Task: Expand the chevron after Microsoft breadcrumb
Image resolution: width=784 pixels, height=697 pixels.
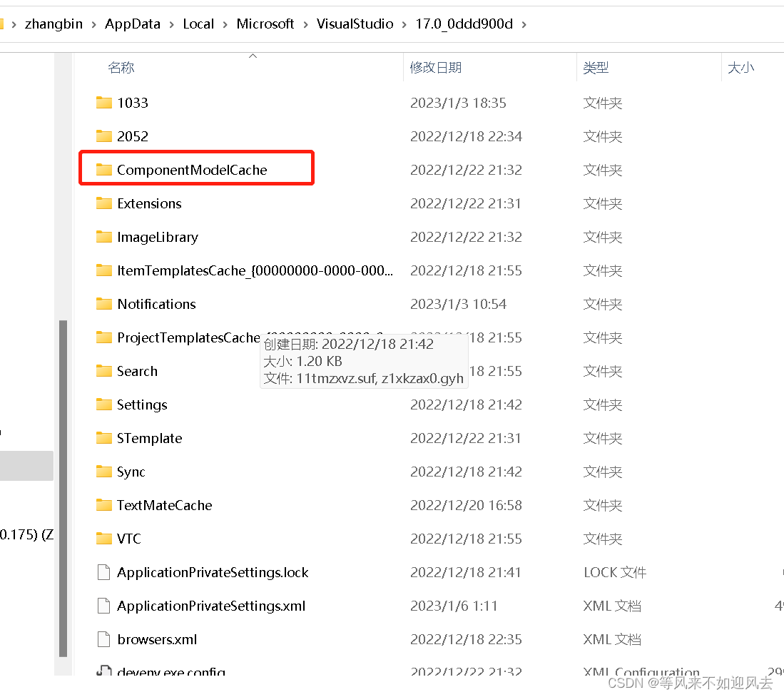Action: pyautogui.click(x=305, y=24)
